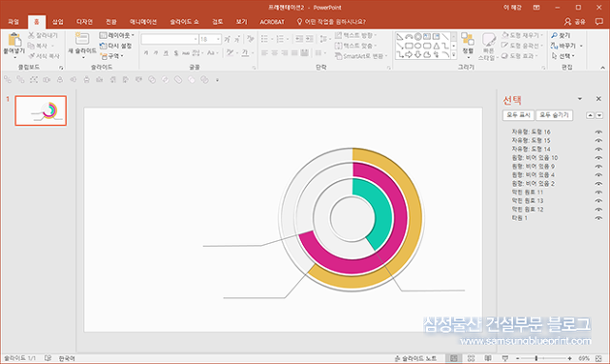Click the font color icon

[245, 53]
